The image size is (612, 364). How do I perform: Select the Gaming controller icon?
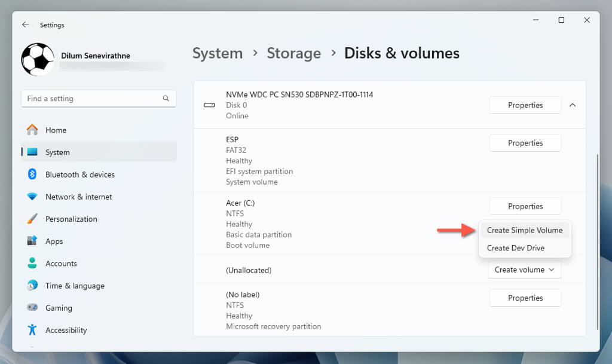(x=32, y=308)
